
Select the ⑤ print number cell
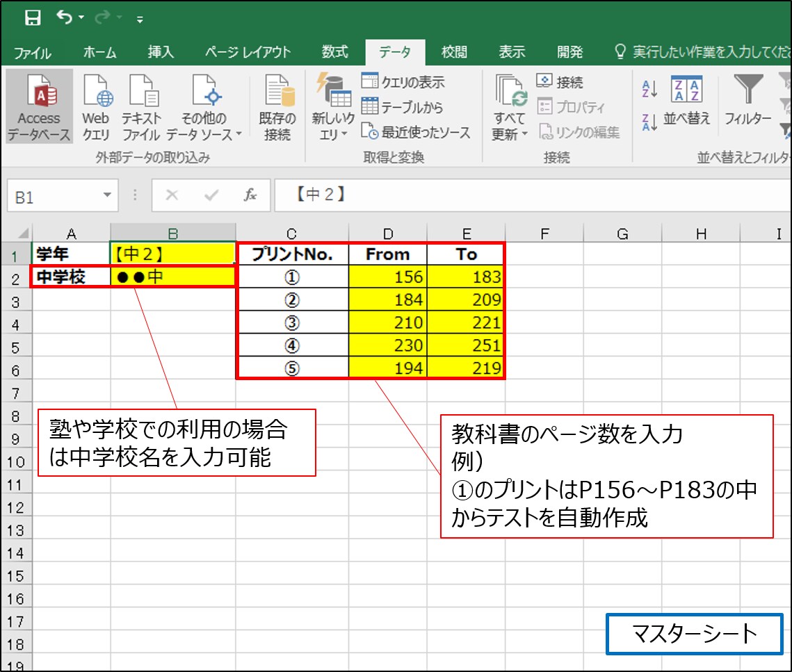pyautogui.click(x=293, y=368)
